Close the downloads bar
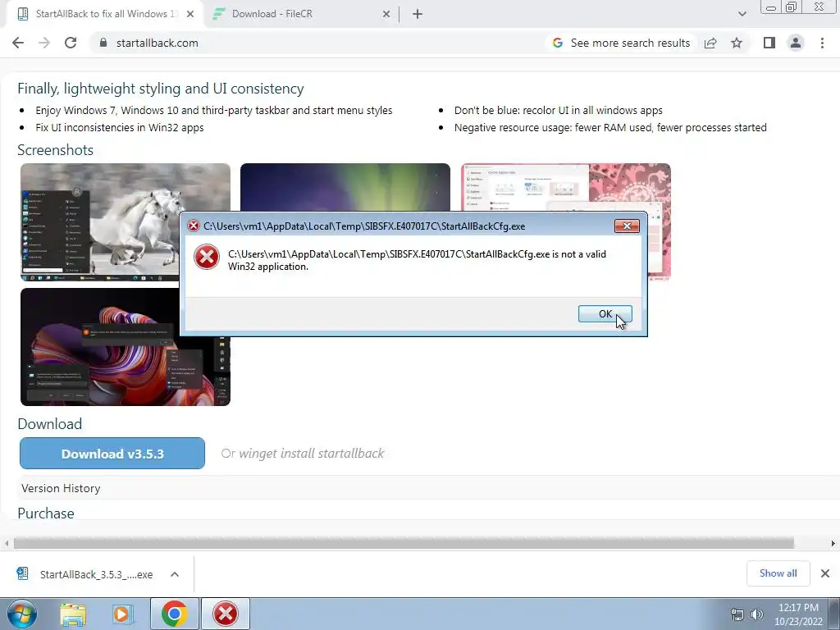 825,573
